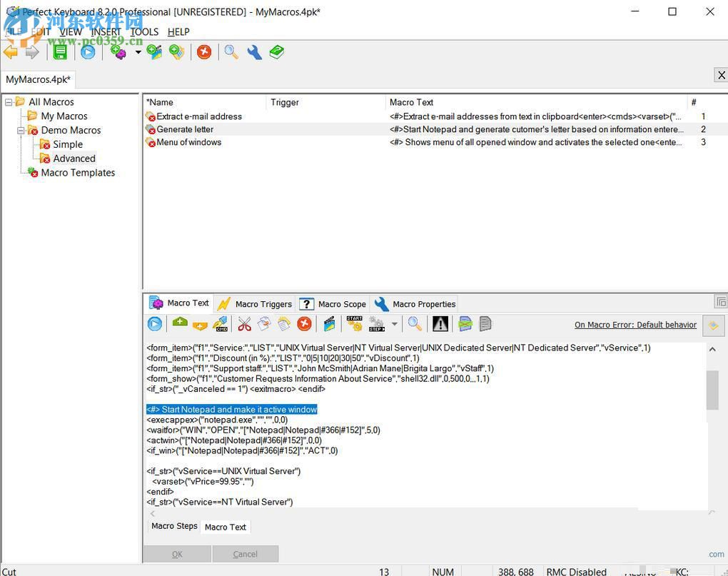Open the green help book icon

[277, 52]
